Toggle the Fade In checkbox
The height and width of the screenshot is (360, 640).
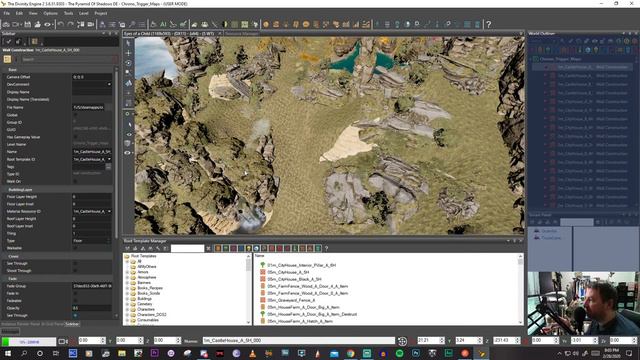pos(75,293)
